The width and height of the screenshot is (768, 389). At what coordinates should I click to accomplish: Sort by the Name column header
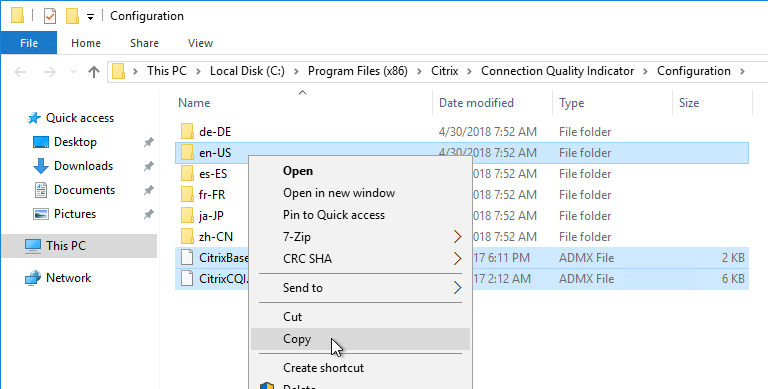(303, 103)
